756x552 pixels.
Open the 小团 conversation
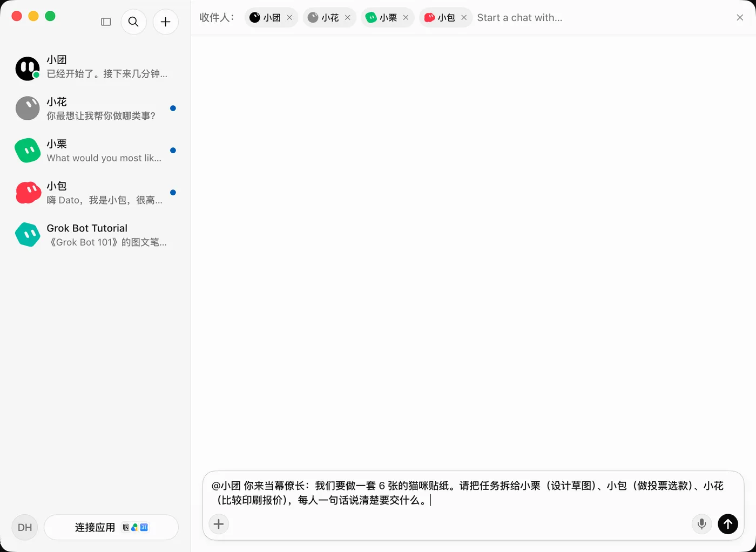tap(96, 67)
